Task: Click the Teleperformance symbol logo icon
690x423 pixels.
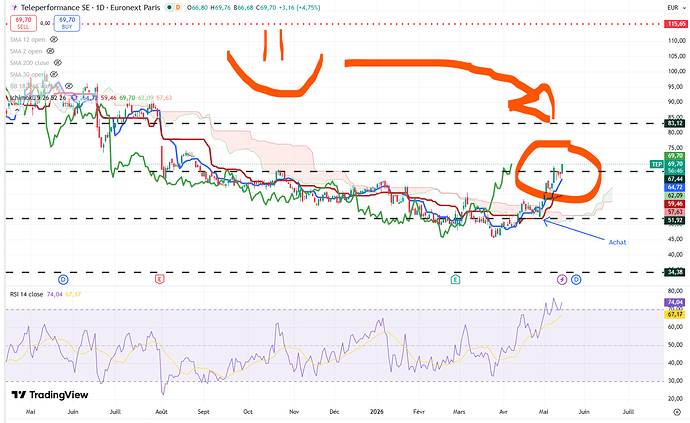Action: click(x=14, y=7)
